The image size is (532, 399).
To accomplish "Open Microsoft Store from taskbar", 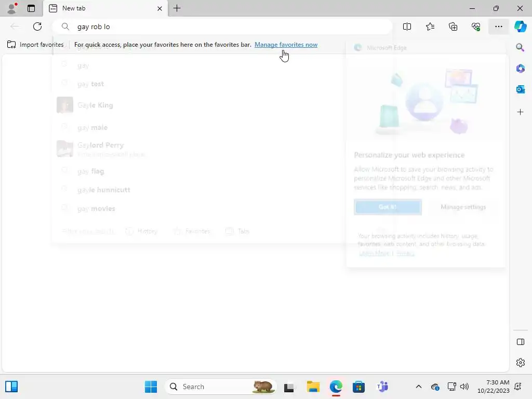I will click(358, 387).
